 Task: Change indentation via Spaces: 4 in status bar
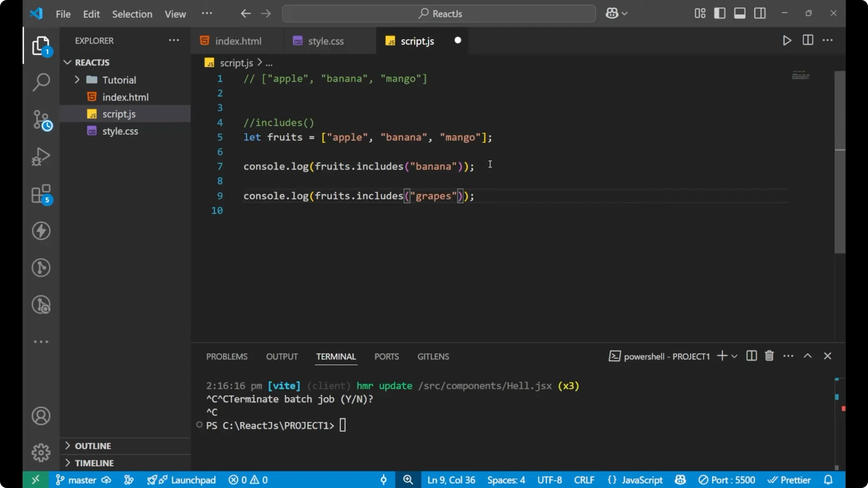(x=506, y=480)
